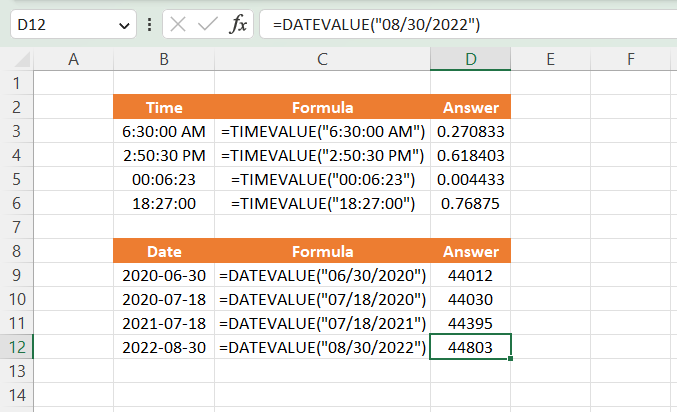Select row 12 header
This screenshot has height=412, width=677.
click(x=16, y=347)
